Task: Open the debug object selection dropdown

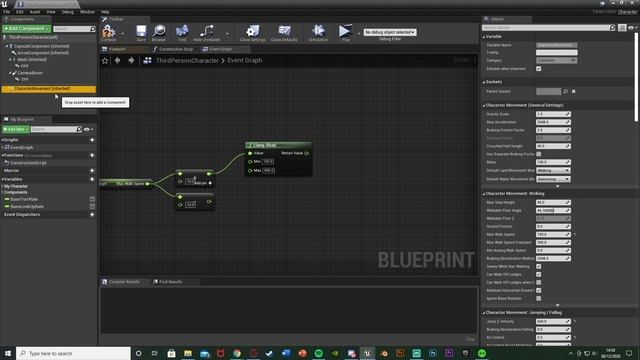Action: pyautogui.click(x=390, y=32)
